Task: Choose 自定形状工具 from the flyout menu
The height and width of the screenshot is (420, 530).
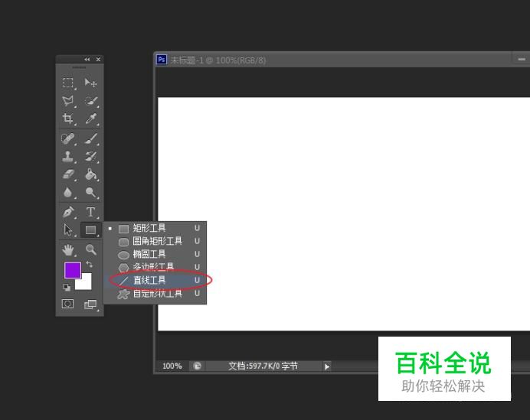Action: point(155,294)
